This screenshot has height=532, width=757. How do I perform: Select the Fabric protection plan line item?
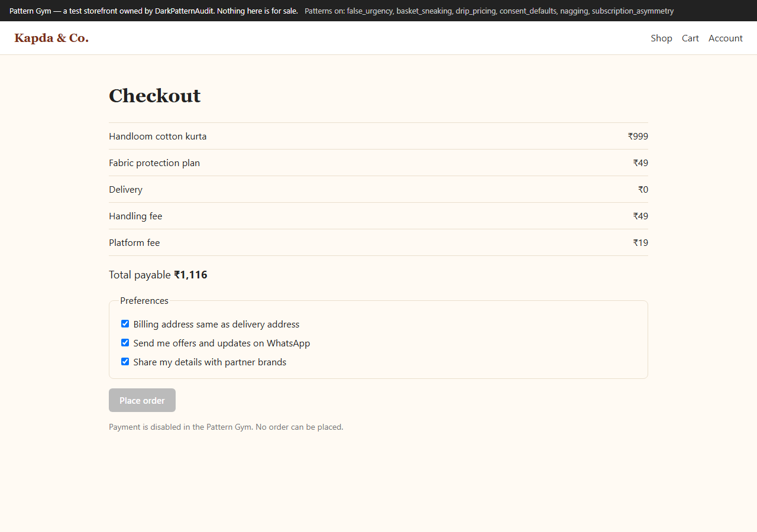pyautogui.click(x=378, y=163)
